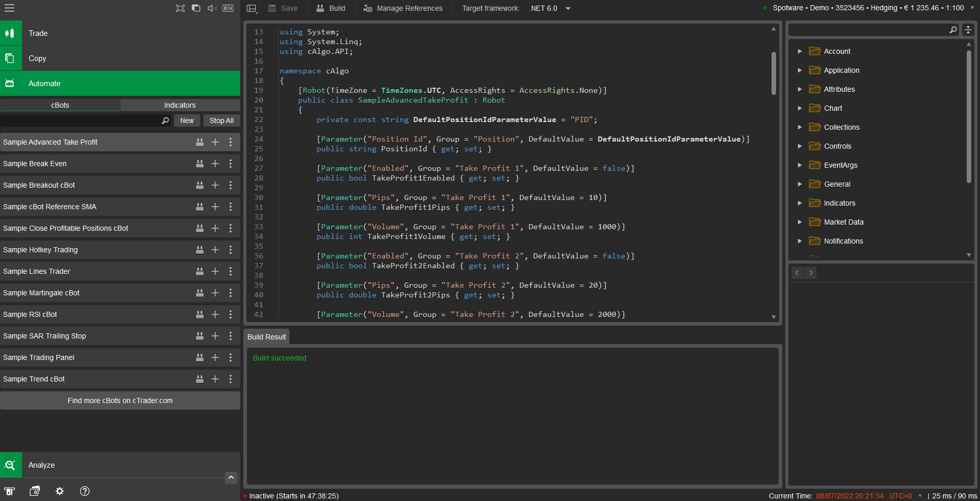Select the Notifications folder
Image resolution: width=980 pixels, height=501 pixels.
(843, 241)
